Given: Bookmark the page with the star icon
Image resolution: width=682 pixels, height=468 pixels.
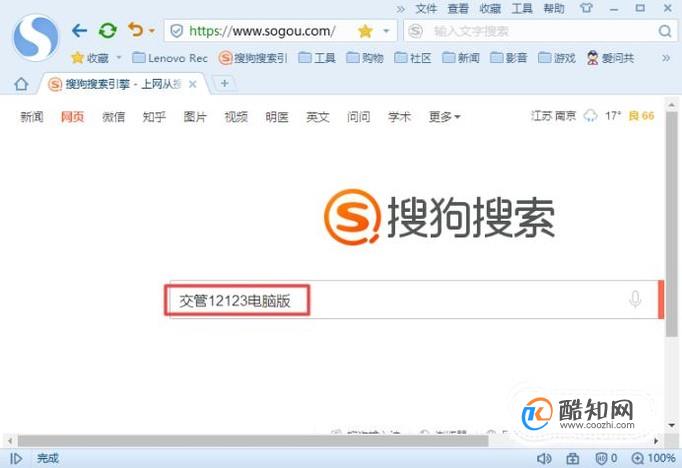Looking at the screenshot, I should (365, 31).
